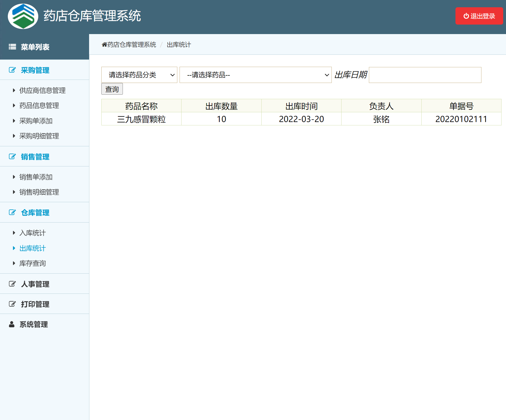This screenshot has width=506, height=420.
Task: Click the menu list icon beside 菜单列表
Action: tap(12, 47)
